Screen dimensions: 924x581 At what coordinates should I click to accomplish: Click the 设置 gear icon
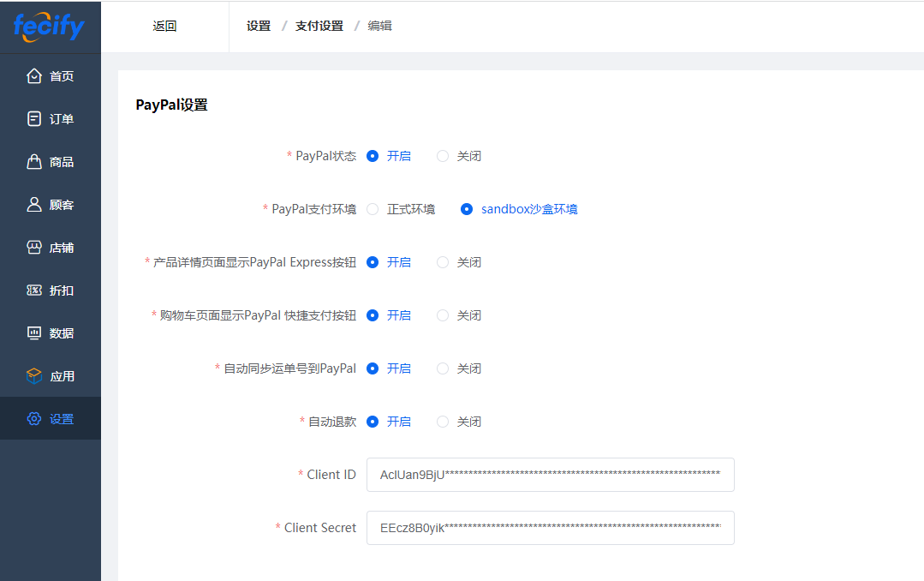click(x=34, y=419)
